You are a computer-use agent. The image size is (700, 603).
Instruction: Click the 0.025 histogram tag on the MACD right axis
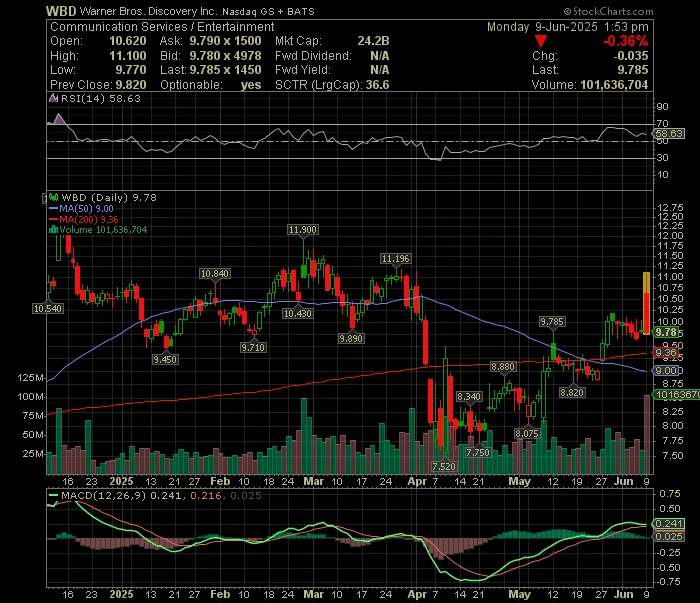coord(669,536)
